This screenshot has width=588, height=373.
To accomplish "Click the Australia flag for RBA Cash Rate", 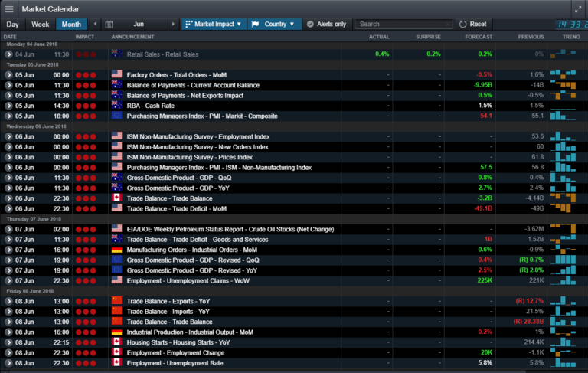I will click(116, 105).
